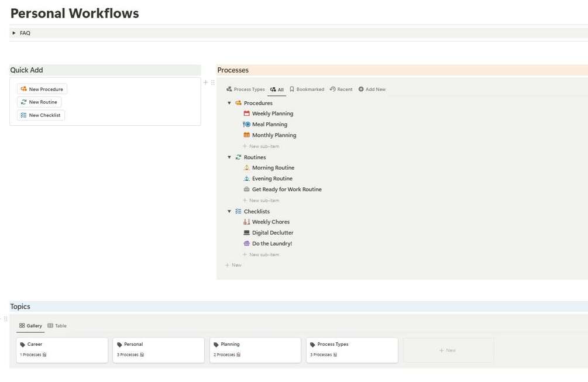588x382 pixels.
Task: Expand the FAQ toggle
Action: [x=14, y=33]
